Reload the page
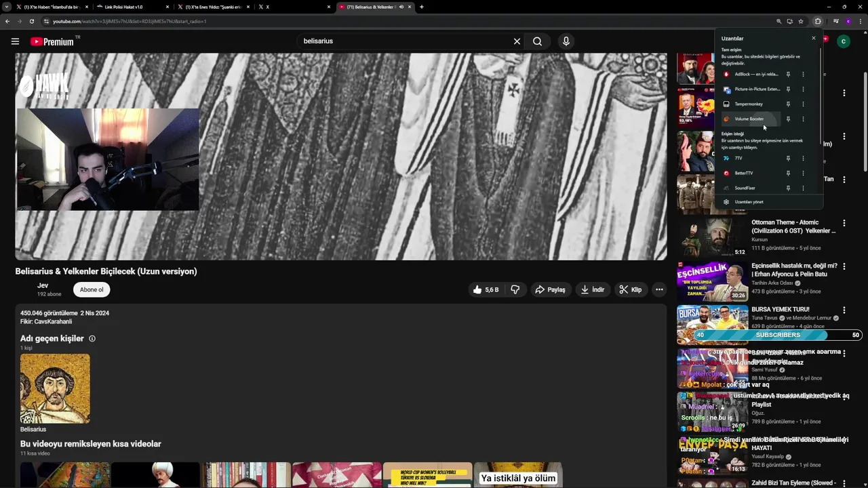Screen dimensions: 868x488 coord(31,21)
